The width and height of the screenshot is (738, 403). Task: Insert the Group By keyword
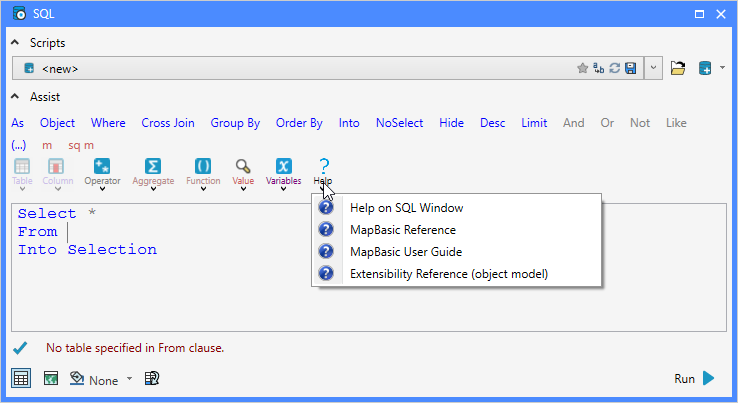[235, 123]
